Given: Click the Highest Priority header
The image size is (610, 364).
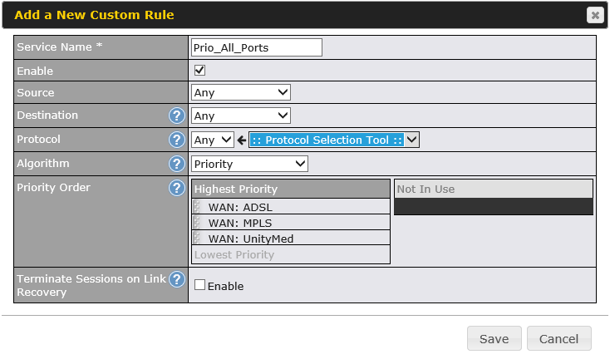Looking at the screenshot, I should 291,189.
